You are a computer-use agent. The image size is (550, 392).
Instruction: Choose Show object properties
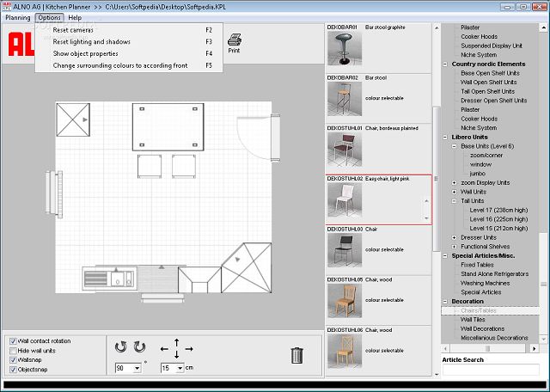[129, 53]
